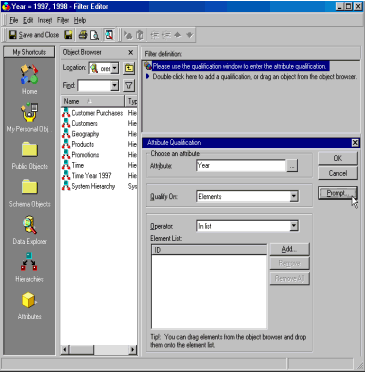
Task: Click the Prompt... button
Action: coord(338,193)
